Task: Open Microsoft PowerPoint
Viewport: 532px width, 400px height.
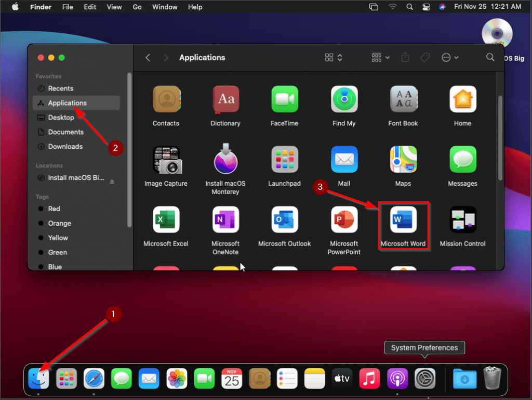Action: point(344,220)
